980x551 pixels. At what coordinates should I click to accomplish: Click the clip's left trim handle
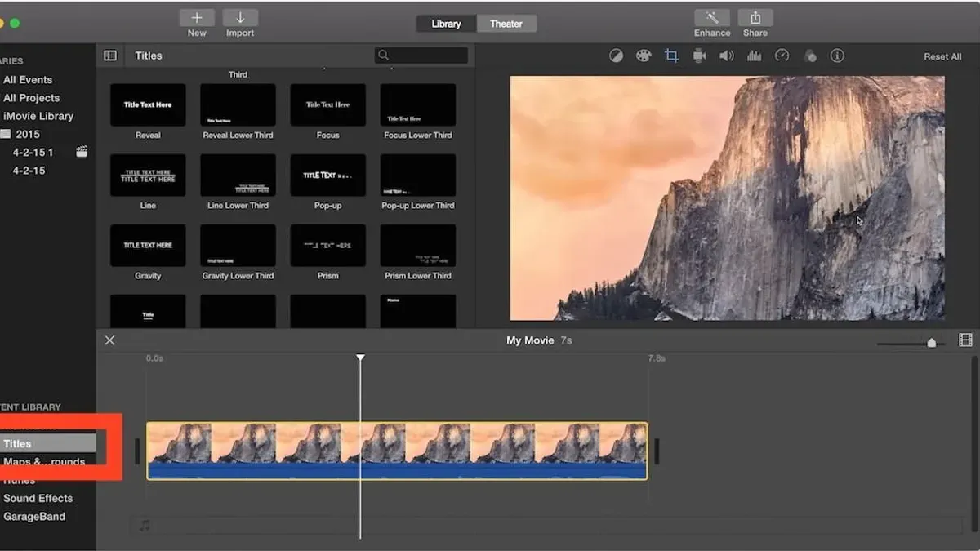pos(137,451)
